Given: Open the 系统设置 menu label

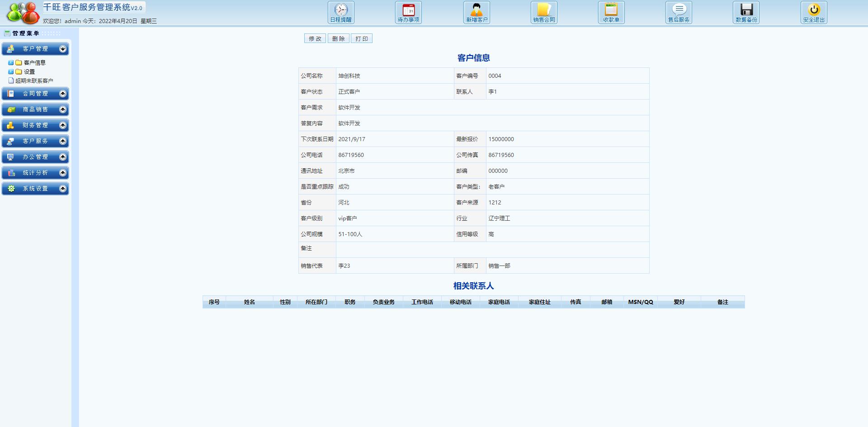Looking at the screenshot, I should (x=35, y=189).
